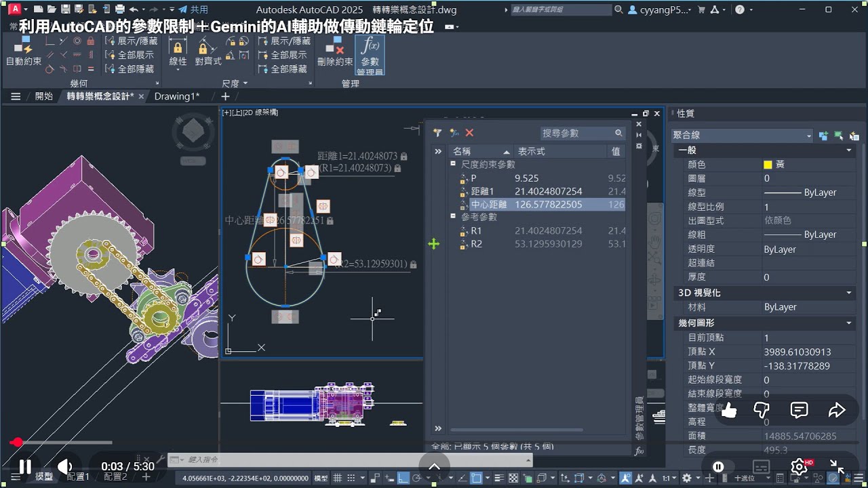Click the red video progress scrubber
This screenshot has height=488, width=868.
point(16,442)
